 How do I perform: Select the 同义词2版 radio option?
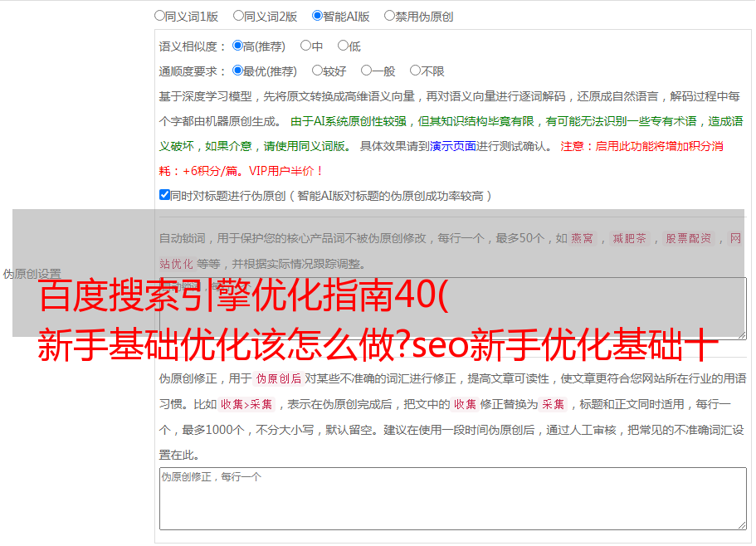click(238, 16)
